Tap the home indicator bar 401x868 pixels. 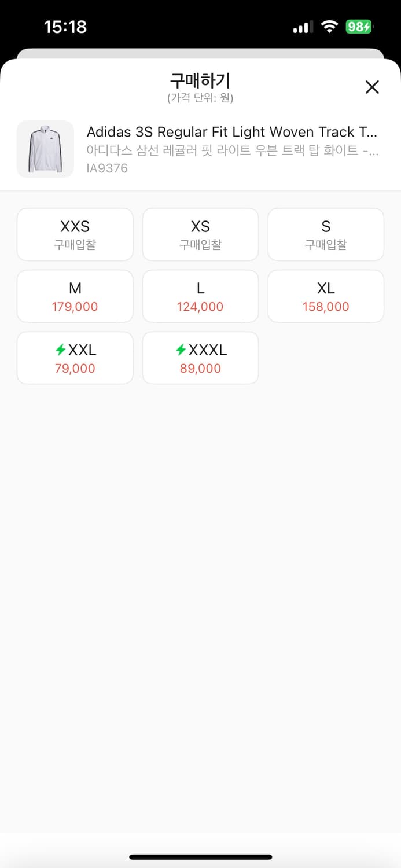[200, 857]
